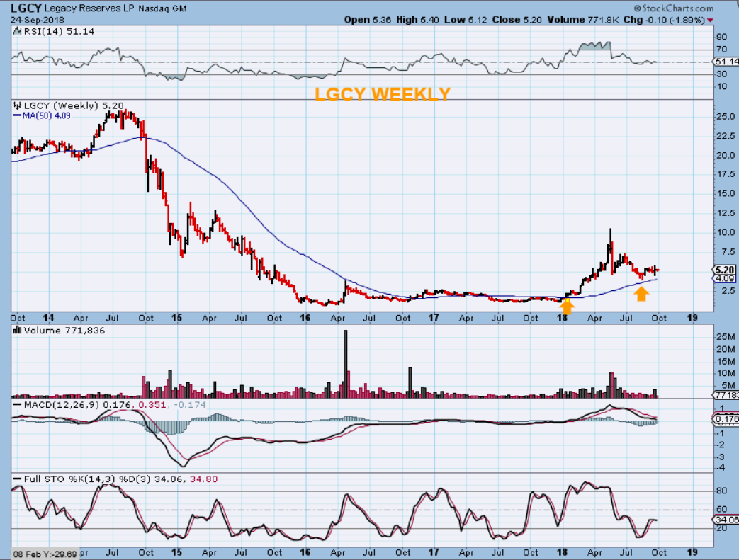Click the 24-Sep-2018 date label
The height and width of the screenshot is (560, 739).
38,20
